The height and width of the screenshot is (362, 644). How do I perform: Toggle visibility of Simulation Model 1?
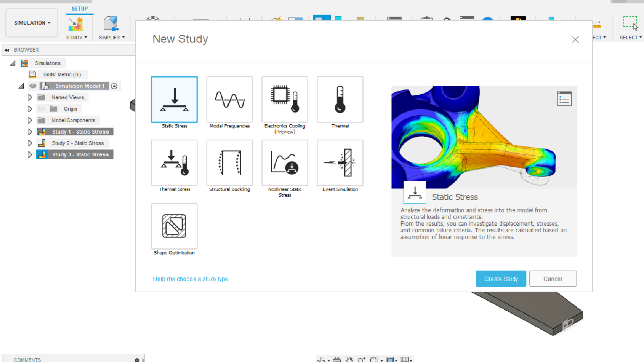[33, 86]
